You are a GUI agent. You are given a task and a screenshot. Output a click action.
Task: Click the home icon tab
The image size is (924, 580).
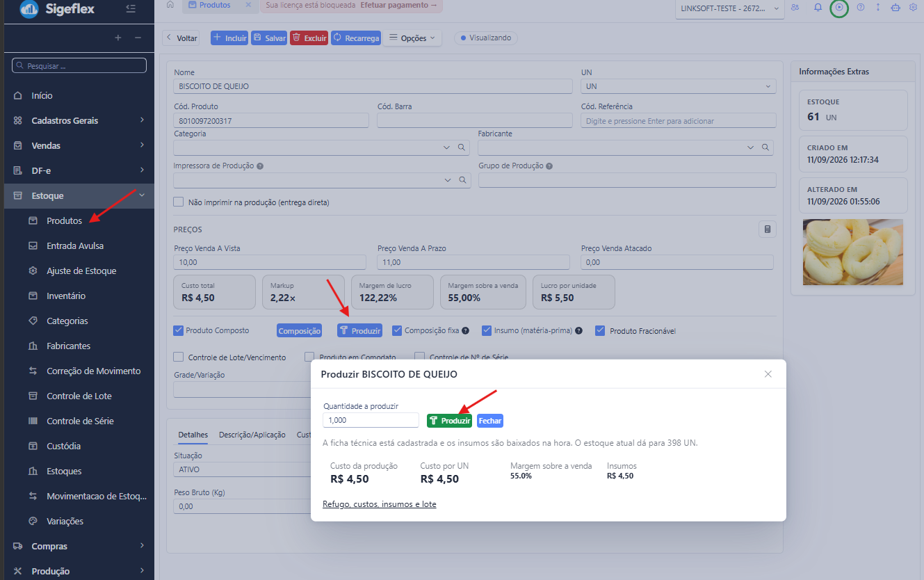170,4
